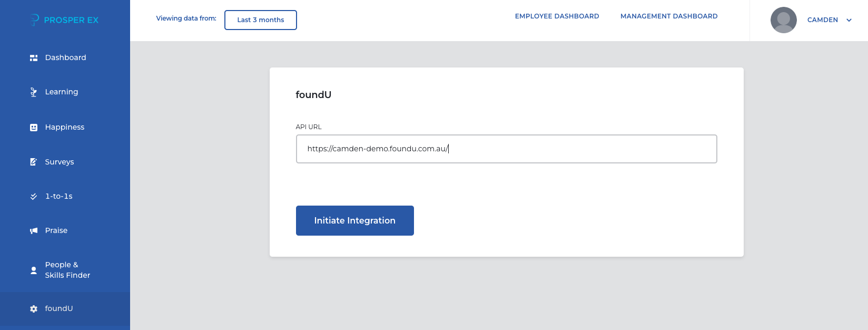Click the Camden username label
868x330 pixels.
click(822, 20)
